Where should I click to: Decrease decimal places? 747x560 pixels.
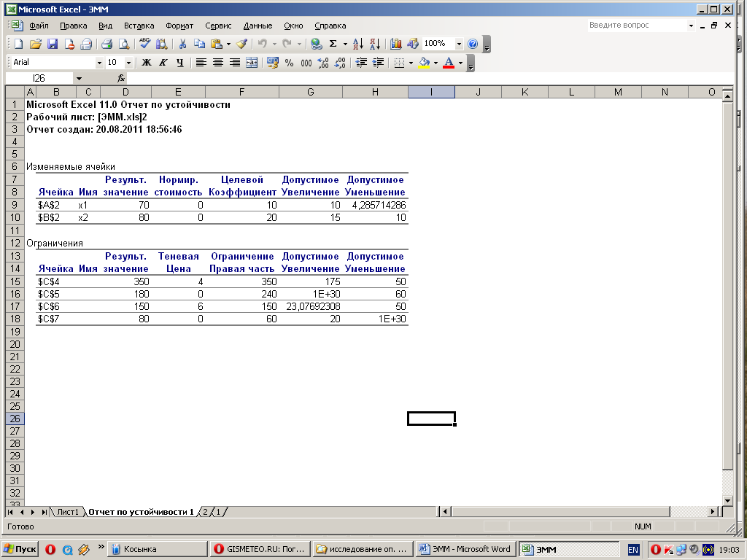point(340,63)
